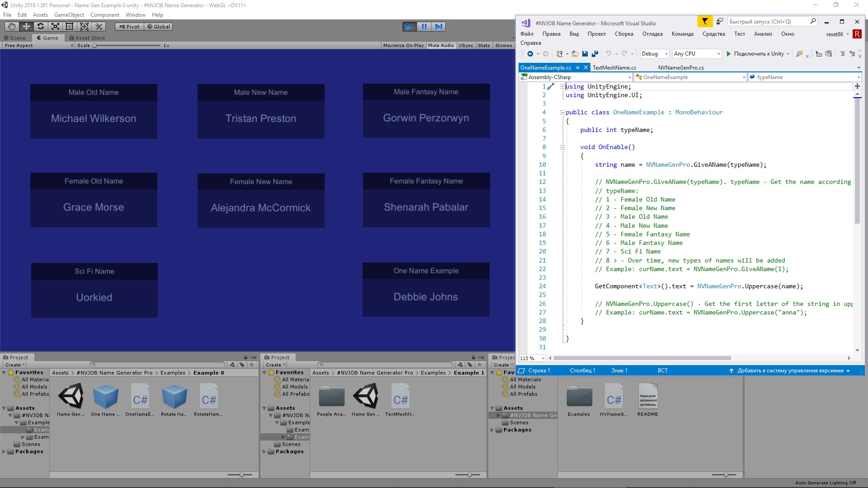Click Подключить к Unity button
868x488 pixels.
756,54
